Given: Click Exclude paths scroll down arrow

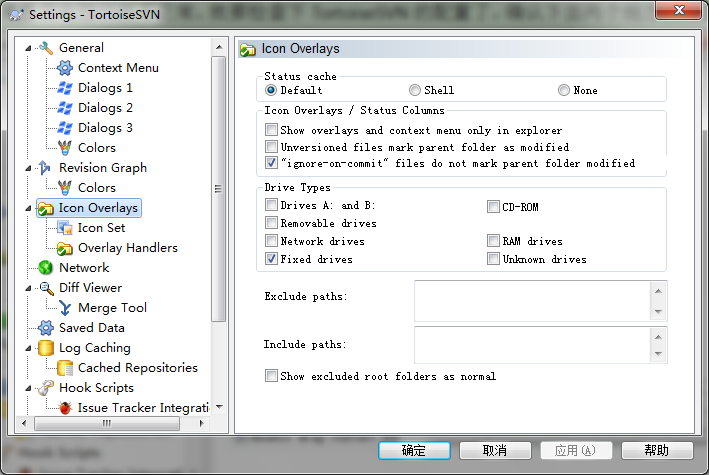Looking at the screenshot, I should [658, 312].
